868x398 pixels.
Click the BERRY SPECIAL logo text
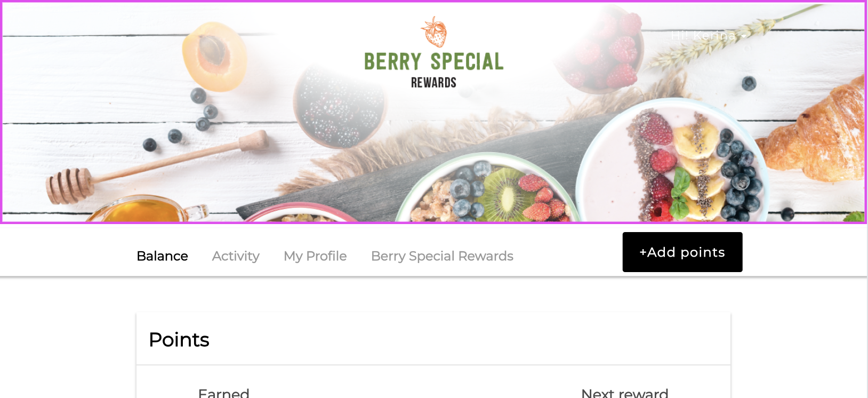point(434,62)
